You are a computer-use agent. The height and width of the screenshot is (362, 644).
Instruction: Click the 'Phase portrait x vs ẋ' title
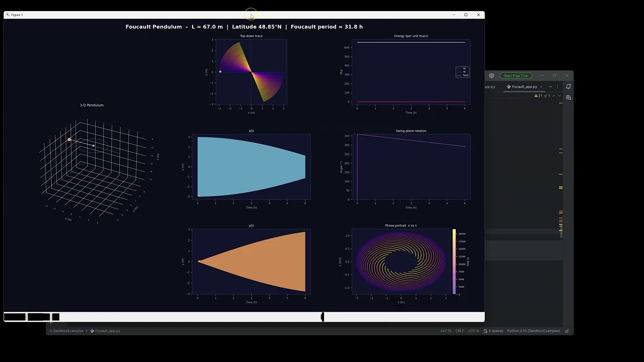401,226
